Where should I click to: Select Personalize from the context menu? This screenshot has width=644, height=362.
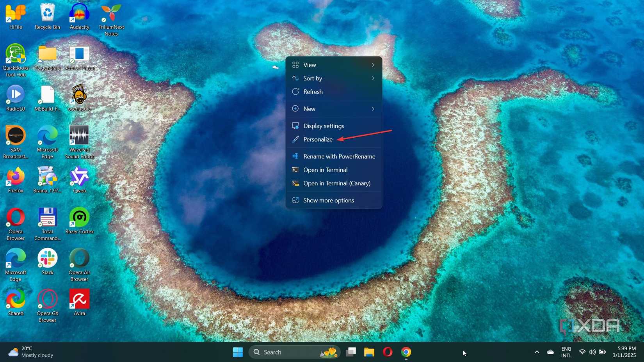317,139
